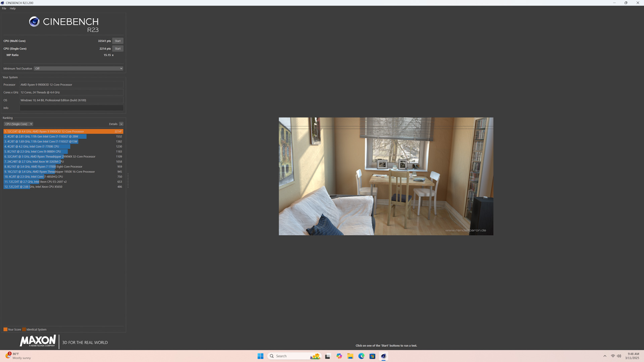This screenshot has width=644, height=362.
Task: Click the Info input field
Action: pos(72,108)
